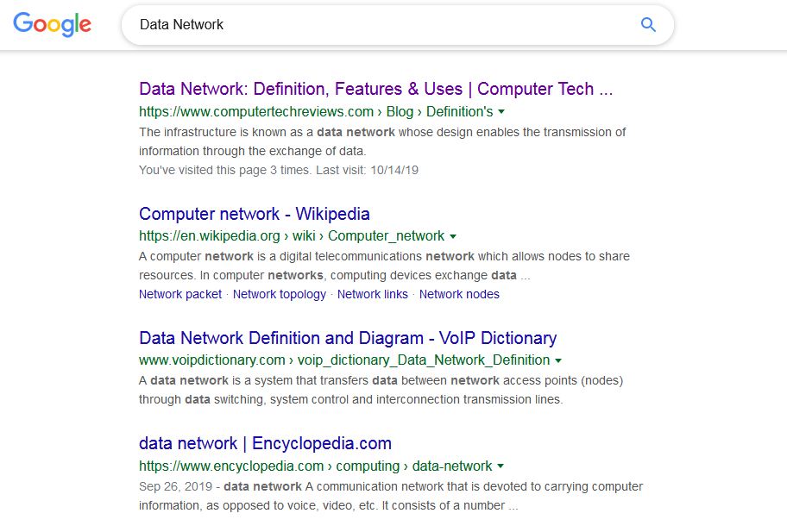Open the Computer network Wikipedia result
The width and height of the screenshot is (787, 532).
[x=254, y=214]
